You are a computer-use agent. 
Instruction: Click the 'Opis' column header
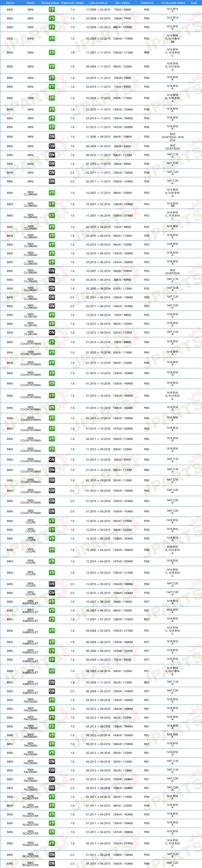(193, 3)
